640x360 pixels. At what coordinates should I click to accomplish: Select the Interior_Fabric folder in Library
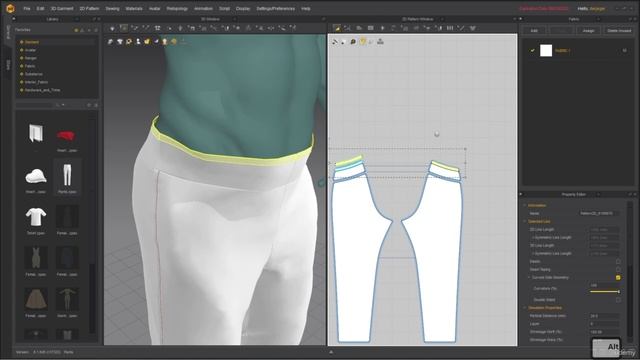(x=36, y=82)
